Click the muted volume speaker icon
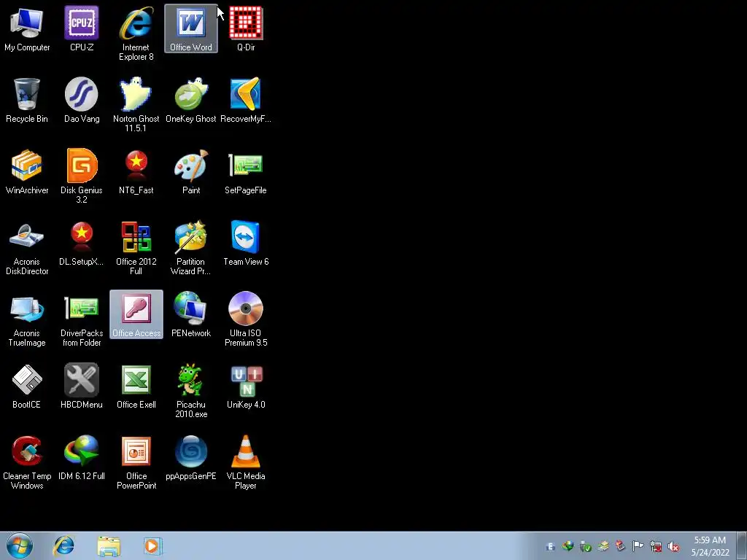 coord(673,547)
